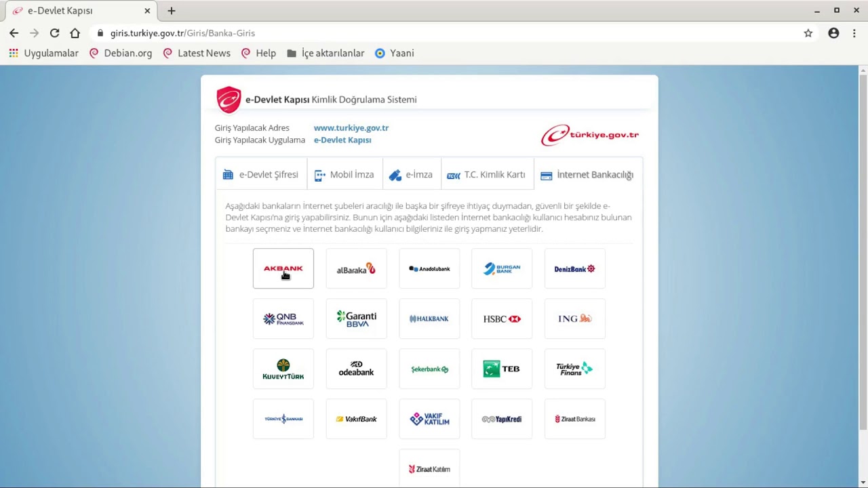Open Yaani bookmark
Viewport: 868px width, 488px height.
pyautogui.click(x=395, y=53)
